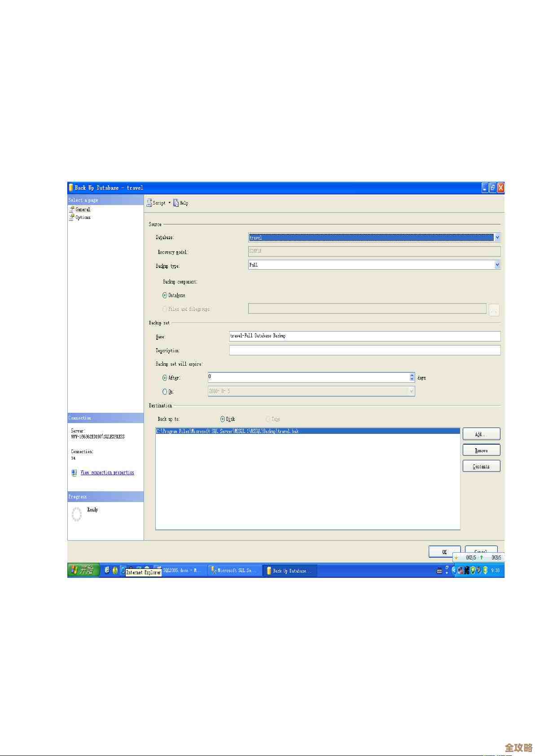Click the Add... destination button
The width and height of the screenshot is (535, 756).
click(x=481, y=434)
